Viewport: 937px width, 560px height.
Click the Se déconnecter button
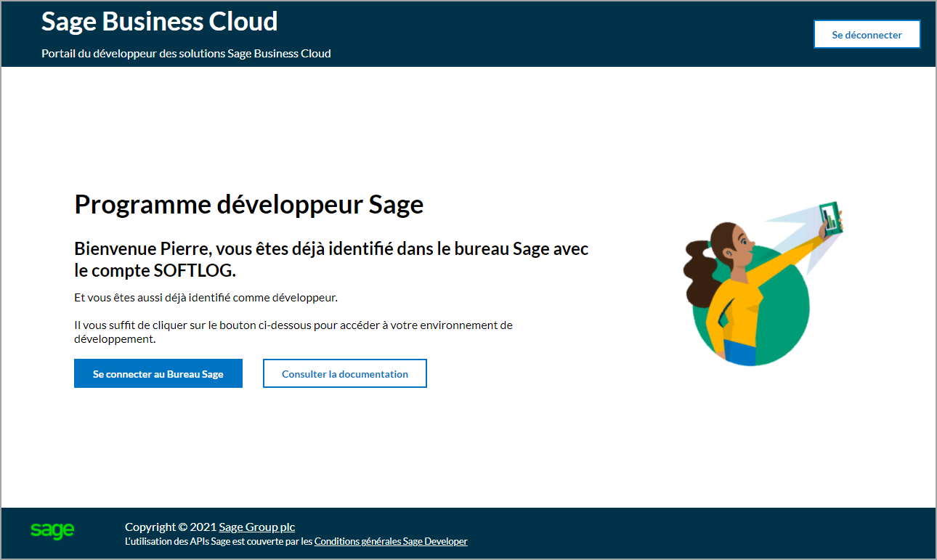(867, 35)
